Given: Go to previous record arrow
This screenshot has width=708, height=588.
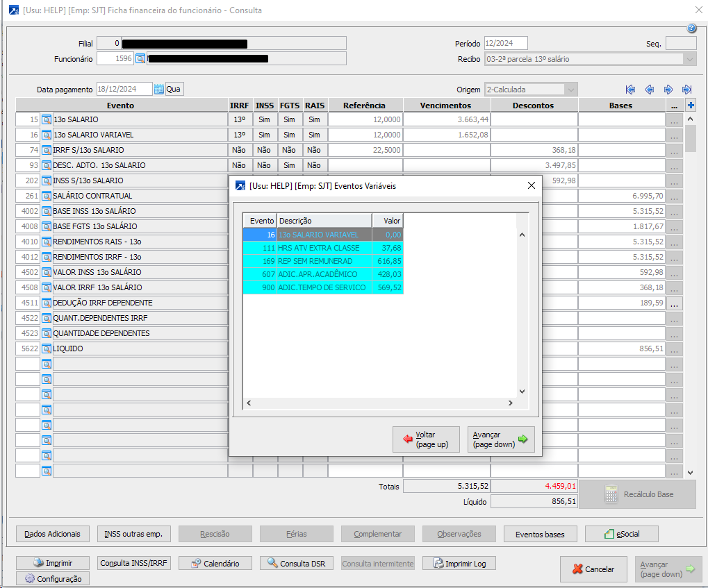Looking at the screenshot, I should pos(650,90).
